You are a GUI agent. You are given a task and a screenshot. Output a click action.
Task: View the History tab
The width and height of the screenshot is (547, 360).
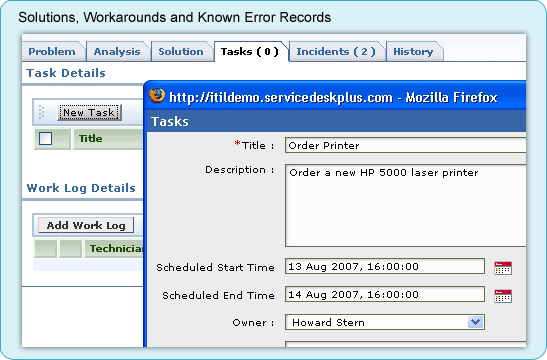click(x=413, y=52)
